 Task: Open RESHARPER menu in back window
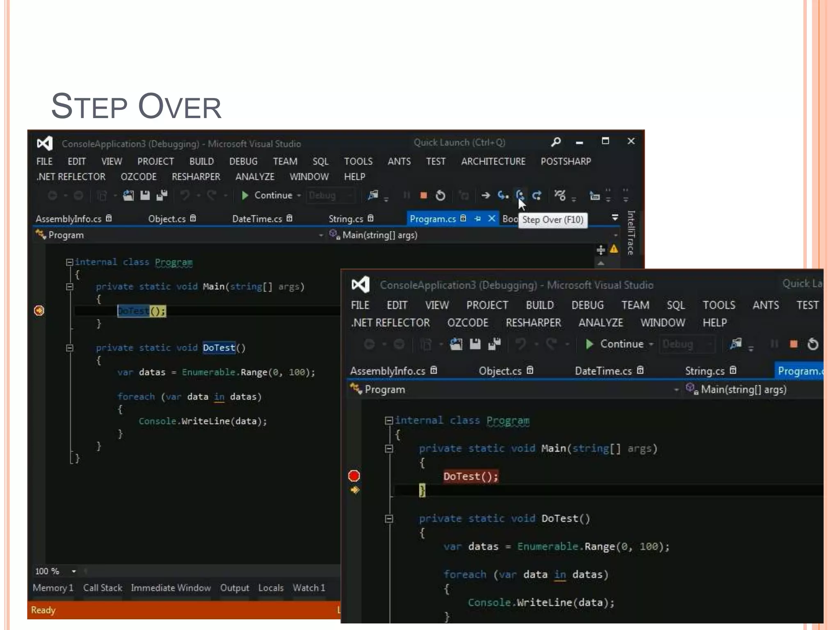[196, 177]
